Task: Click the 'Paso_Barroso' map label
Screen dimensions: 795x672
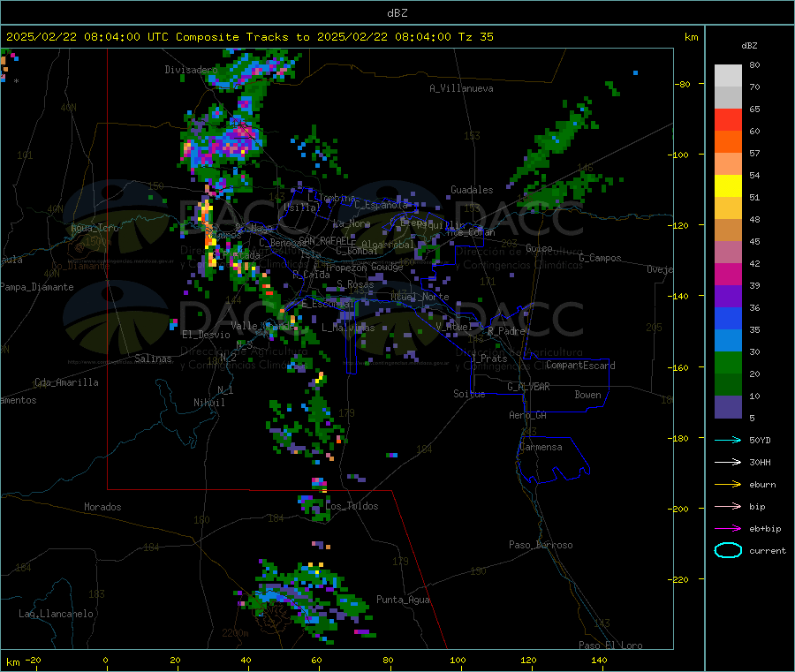Action: [x=541, y=545]
